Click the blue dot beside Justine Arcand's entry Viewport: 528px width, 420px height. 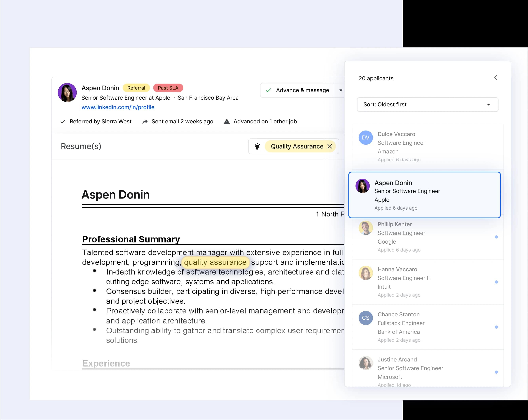(x=497, y=372)
